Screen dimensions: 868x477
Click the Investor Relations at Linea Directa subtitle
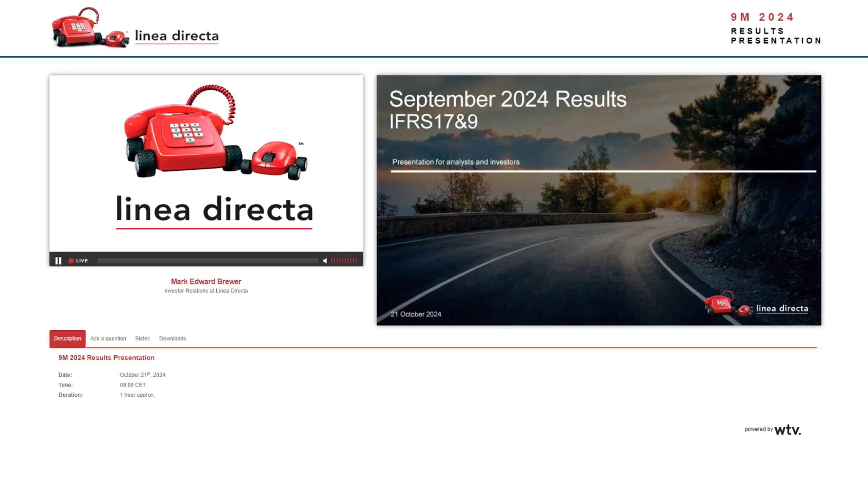point(206,291)
